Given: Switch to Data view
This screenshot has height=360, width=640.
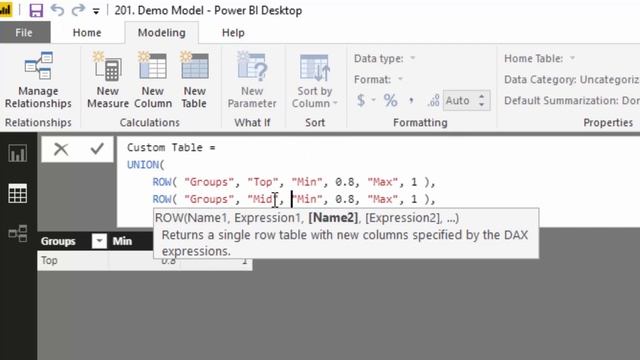Looking at the screenshot, I should [x=18, y=193].
